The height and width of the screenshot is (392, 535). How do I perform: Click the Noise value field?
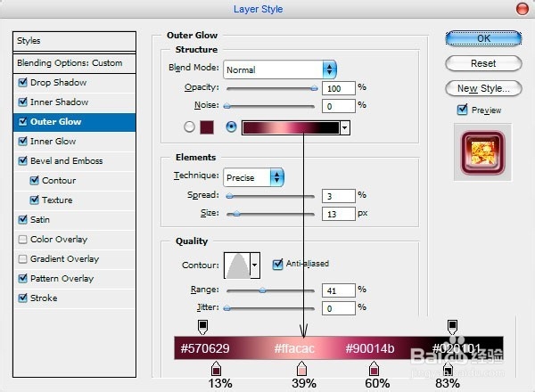pos(339,106)
